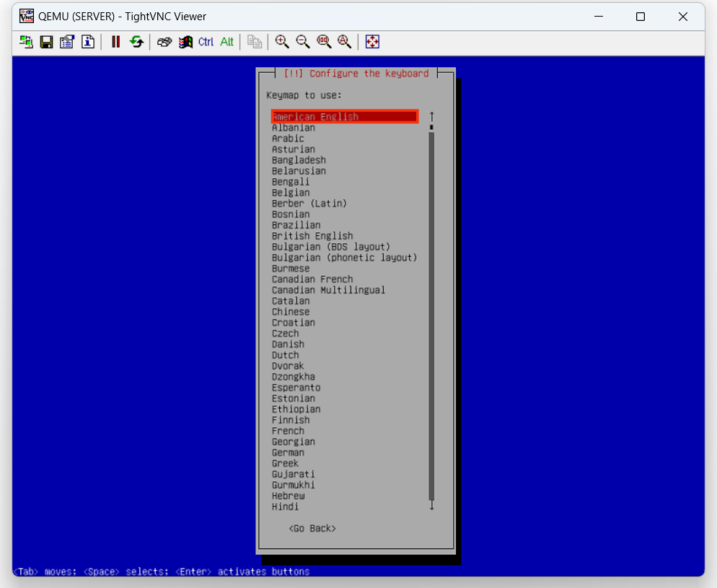Click the New connection toolbar icon
This screenshot has width=717, height=588.
tap(26, 42)
